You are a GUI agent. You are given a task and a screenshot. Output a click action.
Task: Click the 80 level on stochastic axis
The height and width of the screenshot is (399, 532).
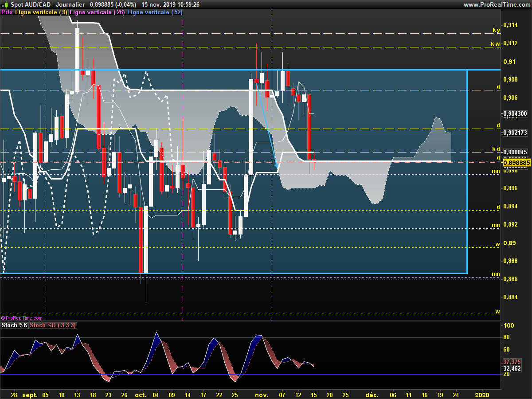(507, 337)
